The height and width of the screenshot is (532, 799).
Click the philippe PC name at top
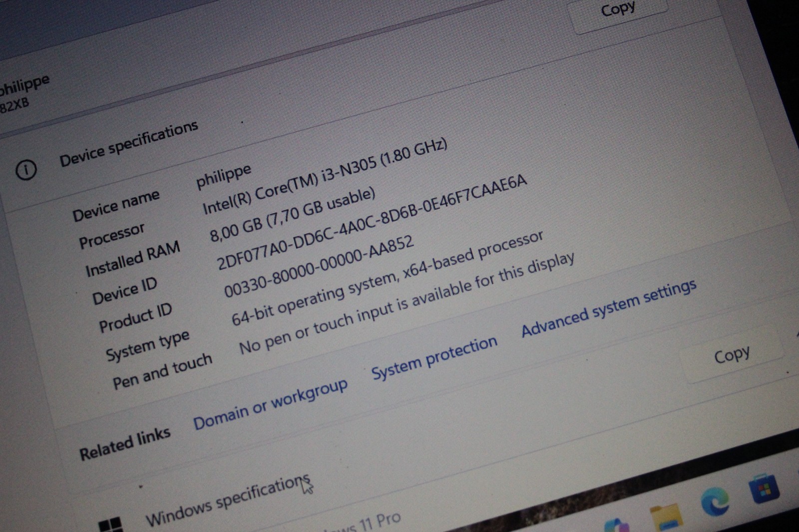point(24,85)
